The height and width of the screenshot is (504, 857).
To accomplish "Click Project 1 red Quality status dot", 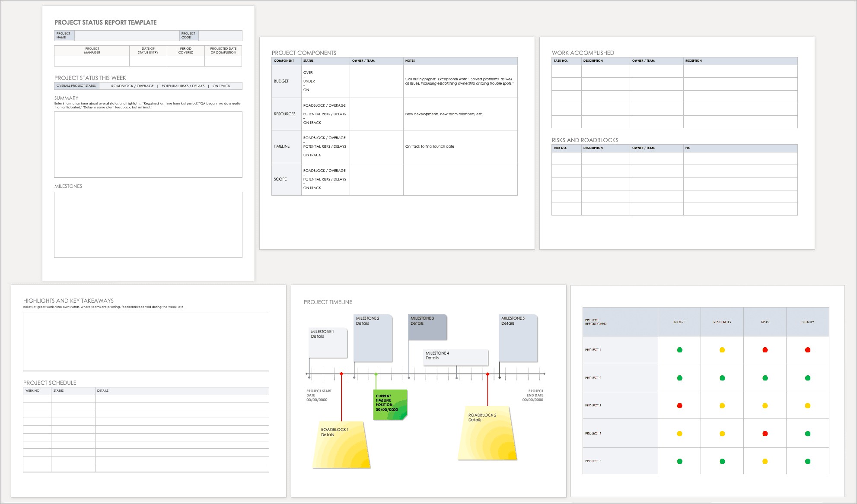I will (x=808, y=350).
